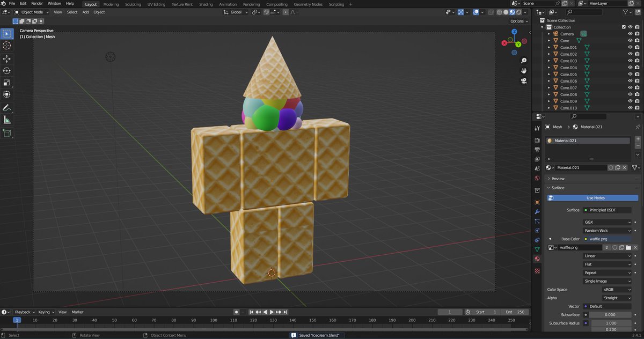644x339 pixels.
Task: Open the timeline Playback menu
Action: click(24, 312)
